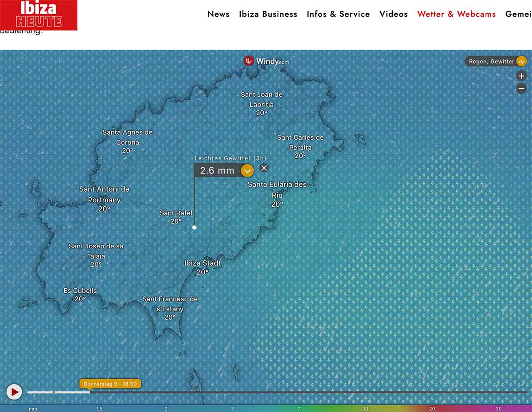Expand the 2.6 mm forecast details chevron
This screenshot has width=532, height=412.
[x=247, y=170]
